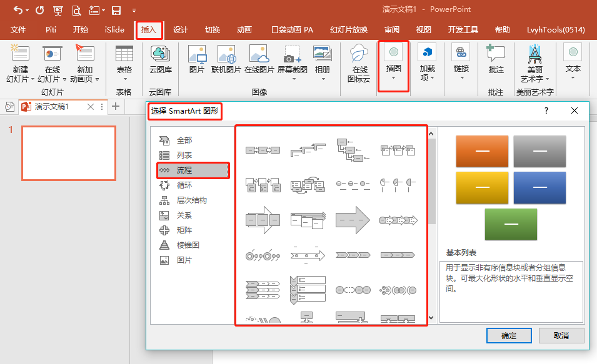Expand the 插图 dropdown

tap(393, 77)
